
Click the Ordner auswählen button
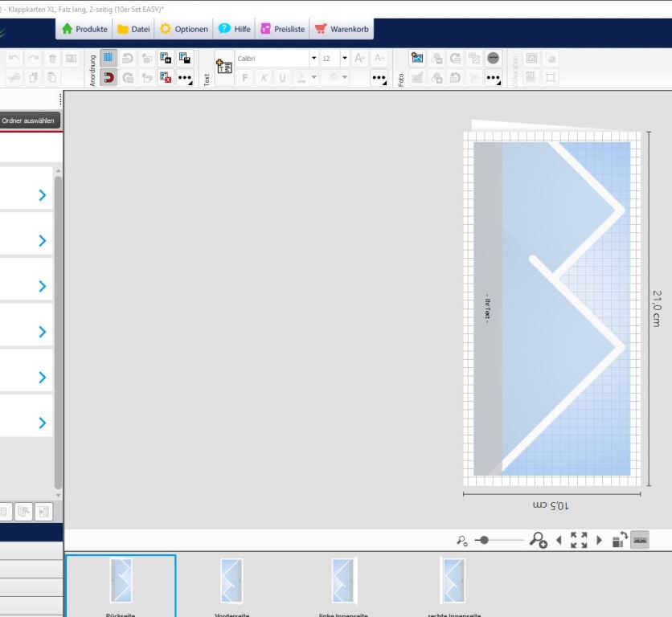(30, 121)
